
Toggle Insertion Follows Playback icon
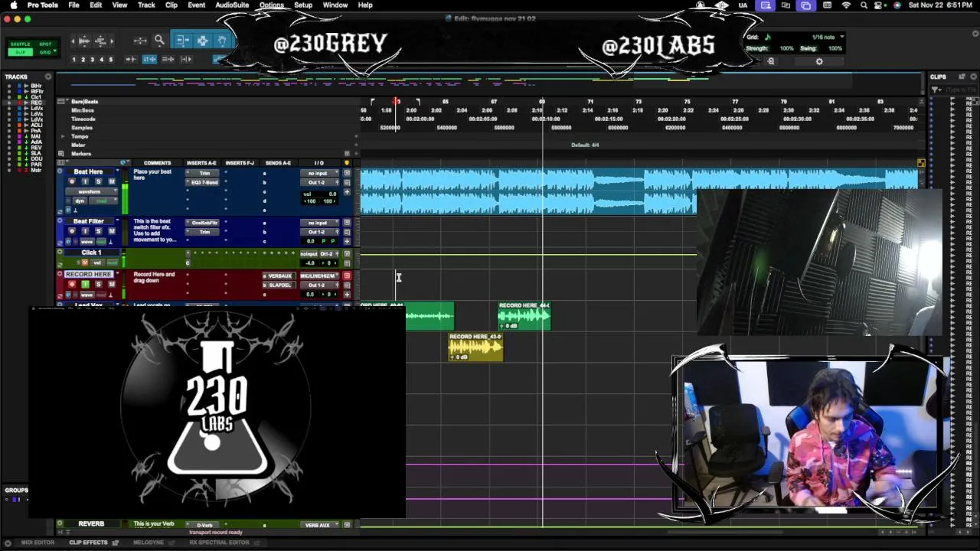pyautogui.click(x=186, y=59)
